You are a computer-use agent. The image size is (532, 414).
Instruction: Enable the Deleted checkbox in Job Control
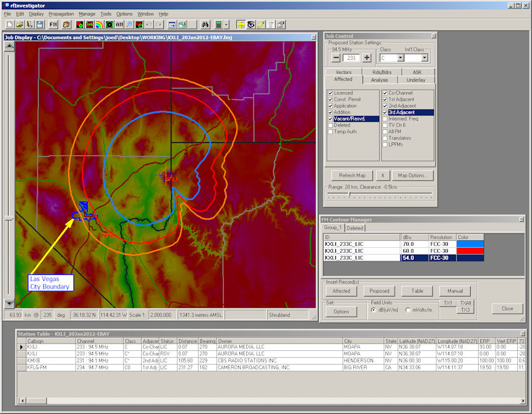tap(330, 125)
